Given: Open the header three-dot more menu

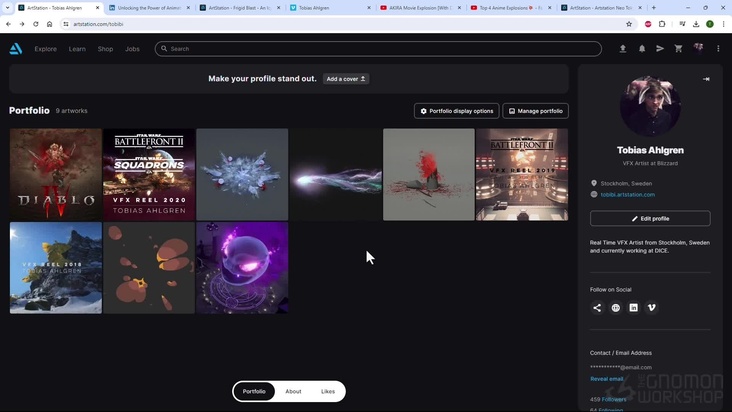Looking at the screenshot, I should click(x=718, y=48).
